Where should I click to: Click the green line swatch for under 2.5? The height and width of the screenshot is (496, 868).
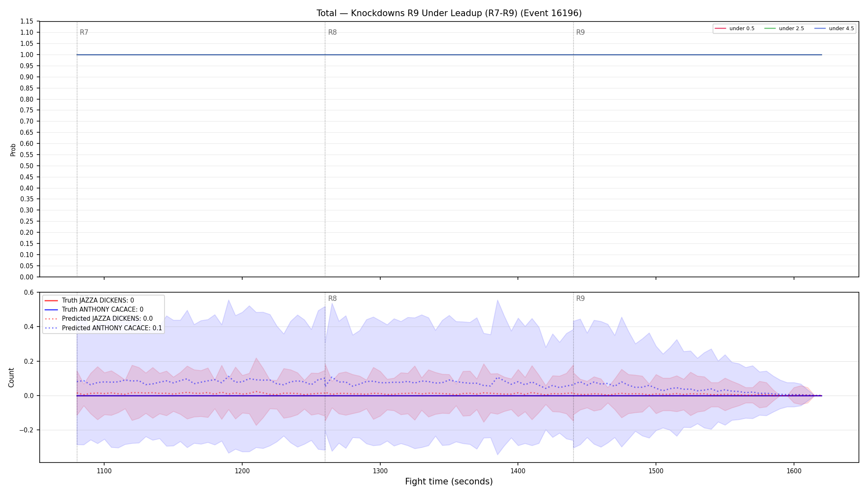coord(770,29)
